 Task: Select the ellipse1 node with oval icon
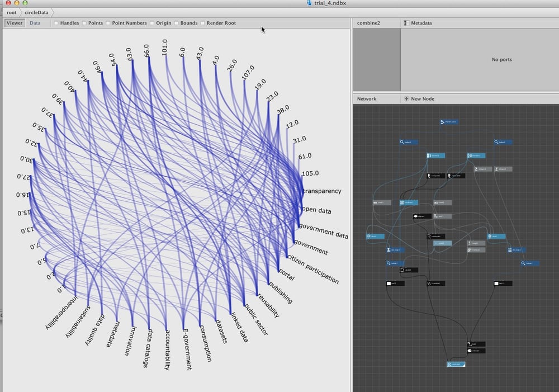(421, 216)
